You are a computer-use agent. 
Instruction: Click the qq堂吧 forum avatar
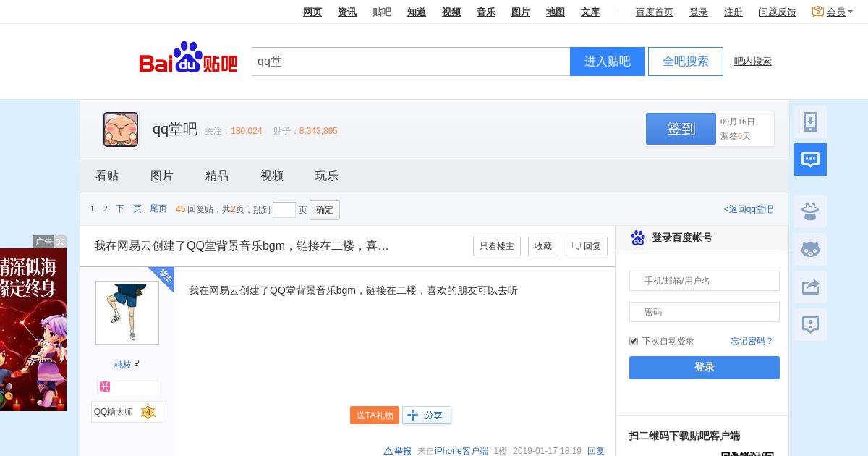[121, 130]
